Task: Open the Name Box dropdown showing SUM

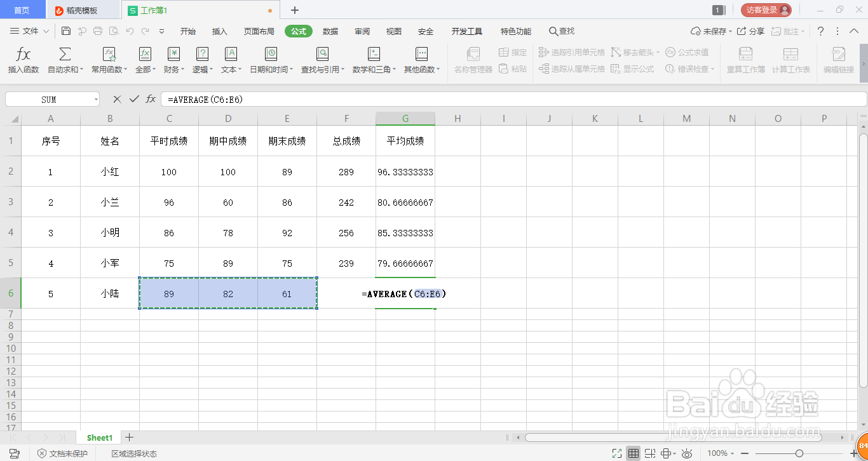Action: (x=96, y=99)
